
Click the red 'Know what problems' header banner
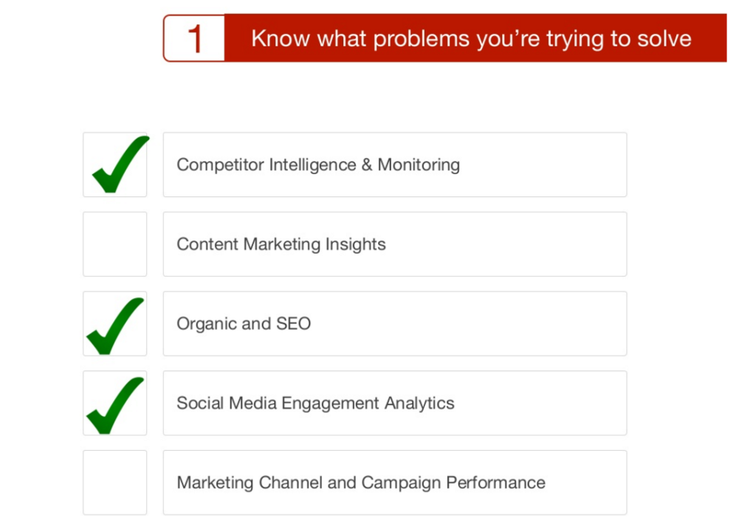point(475,38)
